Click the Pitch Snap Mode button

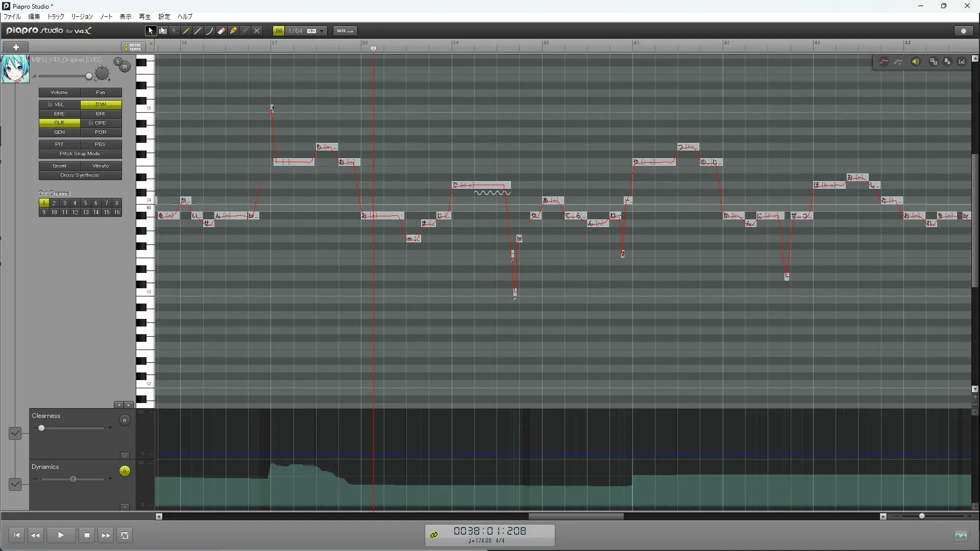[x=80, y=154]
